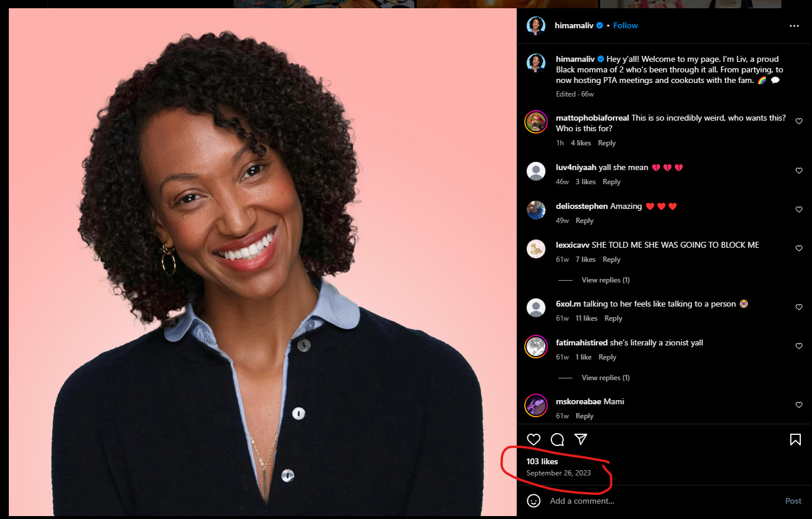
Task: Click the portrait photo of the post
Action: pos(262,262)
